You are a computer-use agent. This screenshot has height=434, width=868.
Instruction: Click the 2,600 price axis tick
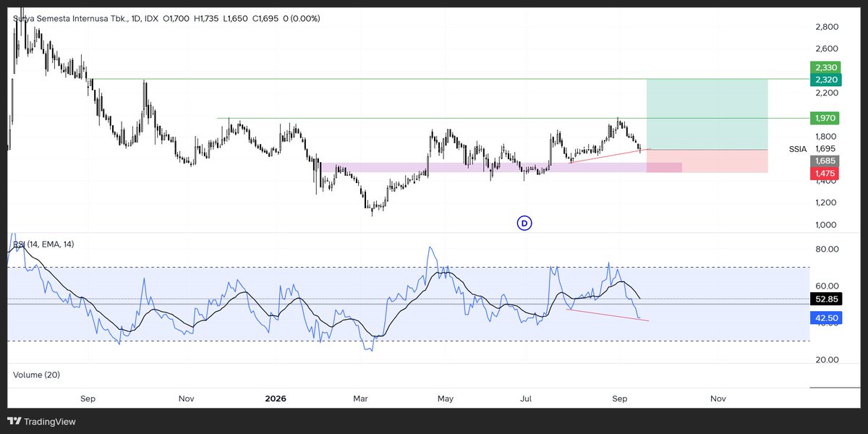pos(825,48)
